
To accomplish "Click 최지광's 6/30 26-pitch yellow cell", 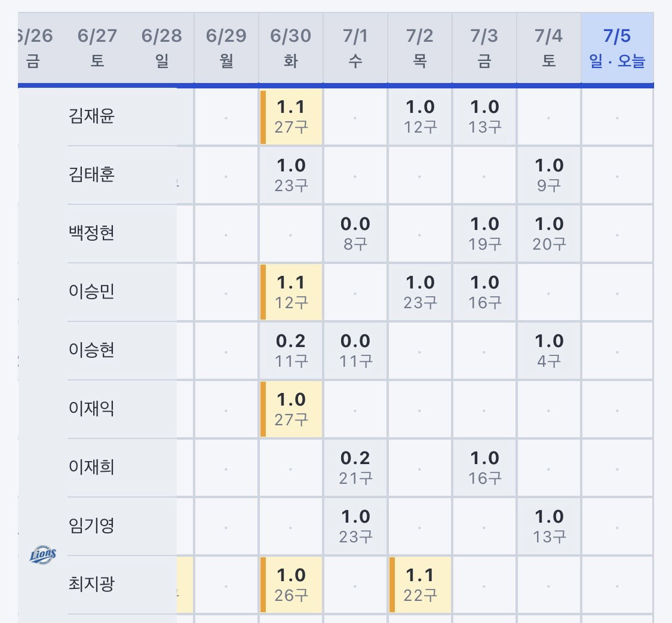I will [x=291, y=585].
